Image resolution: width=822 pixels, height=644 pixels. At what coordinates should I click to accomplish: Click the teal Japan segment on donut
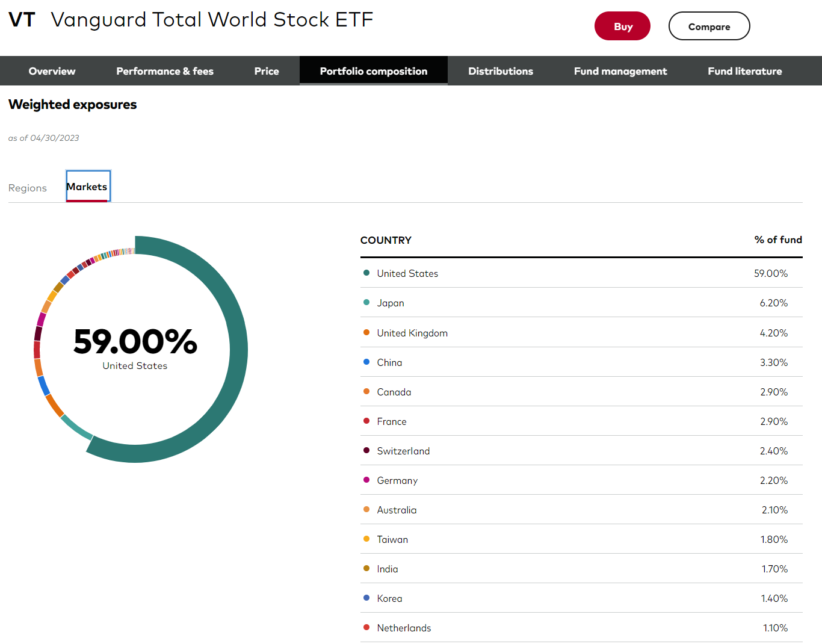tap(76, 427)
